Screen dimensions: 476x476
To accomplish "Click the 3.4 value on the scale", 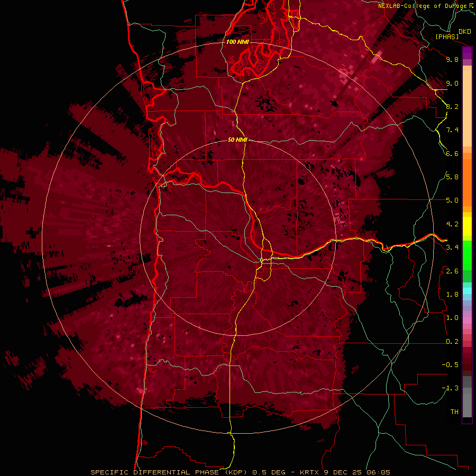I will click(452, 248).
